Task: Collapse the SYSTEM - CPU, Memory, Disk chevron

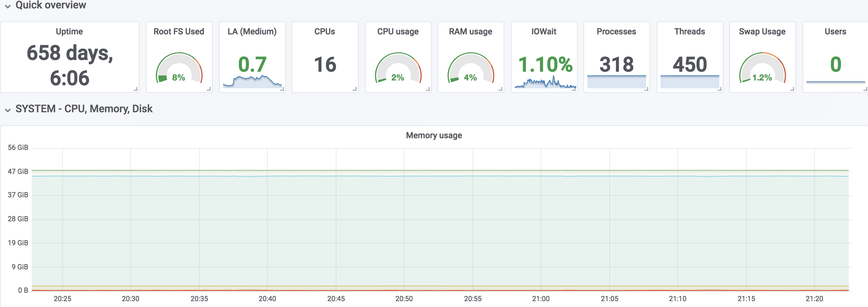Action: [x=8, y=110]
